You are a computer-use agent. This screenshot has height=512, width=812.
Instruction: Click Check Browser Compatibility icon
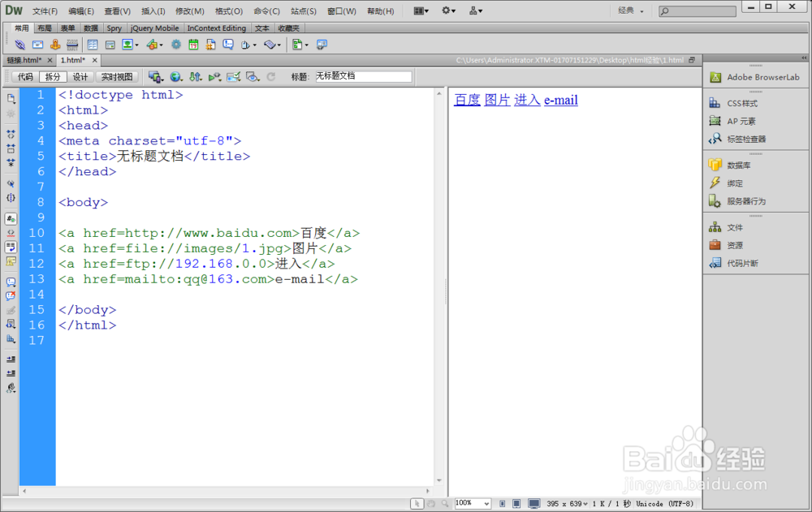[234, 76]
